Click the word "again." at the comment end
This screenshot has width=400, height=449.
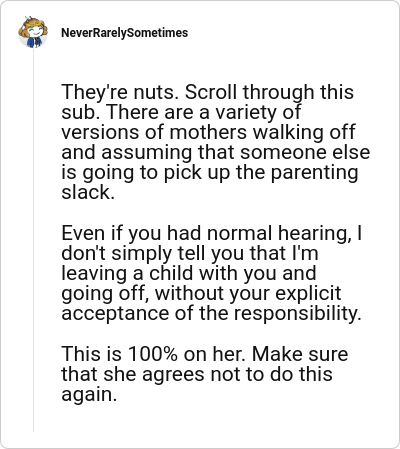click(x=89, y=394)
